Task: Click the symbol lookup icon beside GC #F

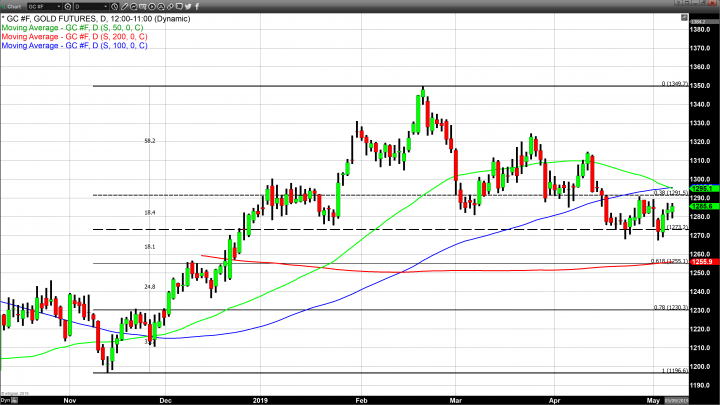Action: [x=68, y=6]
